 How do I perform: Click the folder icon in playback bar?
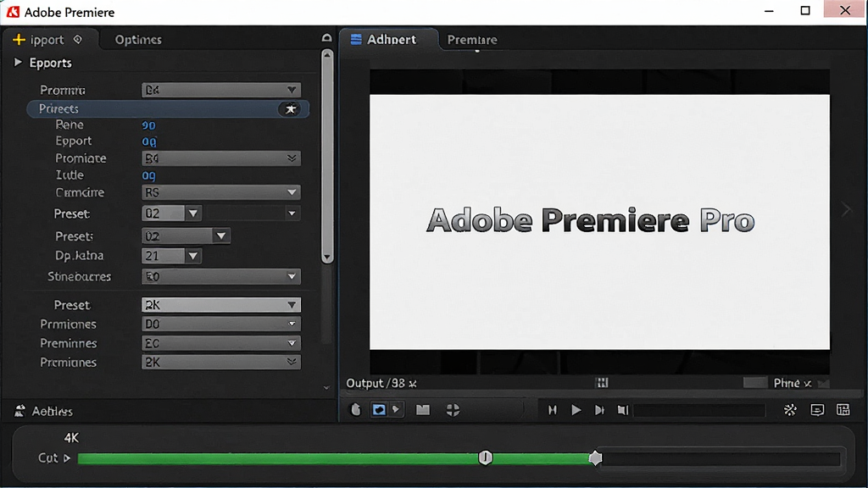click(423, 409)
